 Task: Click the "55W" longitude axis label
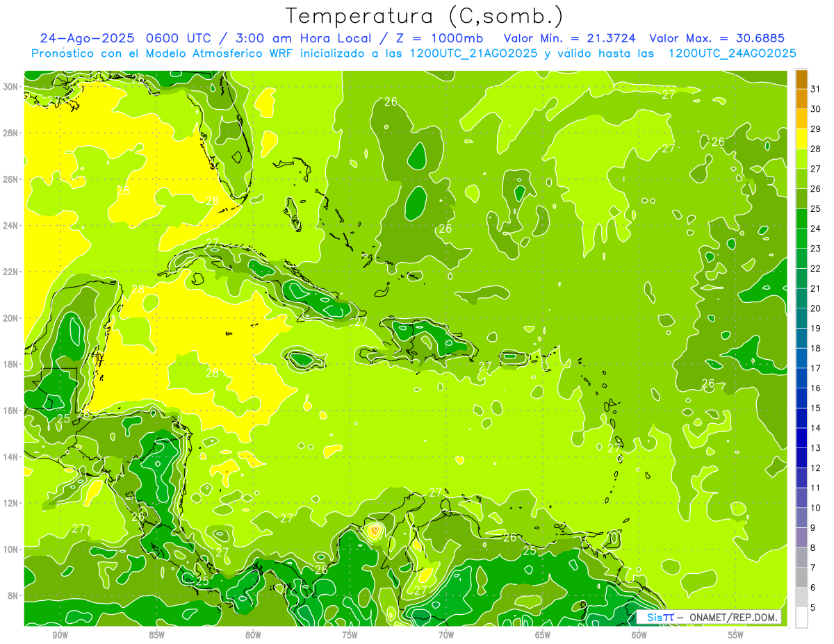(736, 635)
